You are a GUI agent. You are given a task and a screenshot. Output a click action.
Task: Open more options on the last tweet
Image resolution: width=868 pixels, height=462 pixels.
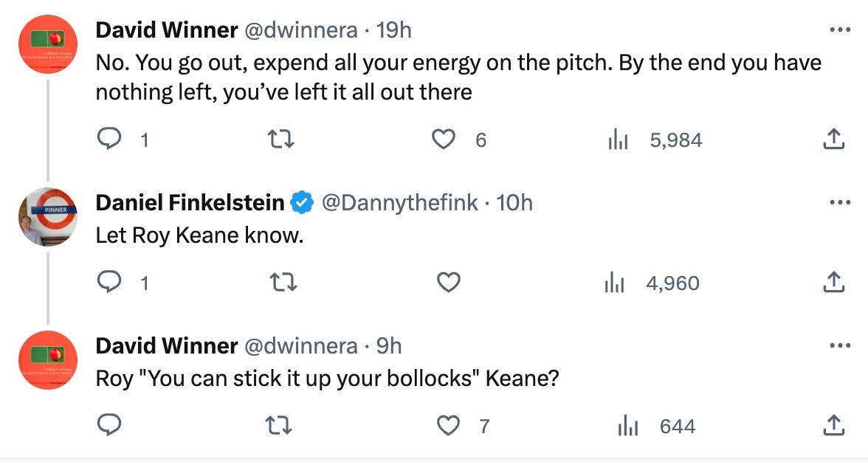pos(839,345)
